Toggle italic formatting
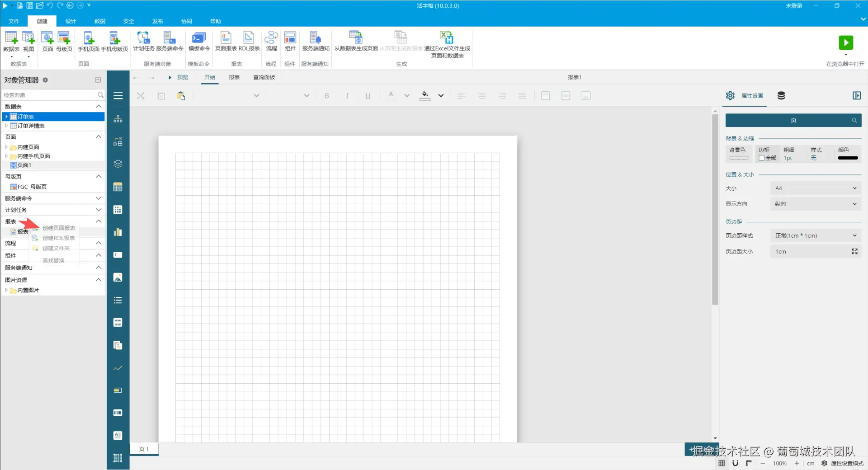The image size is (868, 470). pyautogui.click(x=347, y=96)
